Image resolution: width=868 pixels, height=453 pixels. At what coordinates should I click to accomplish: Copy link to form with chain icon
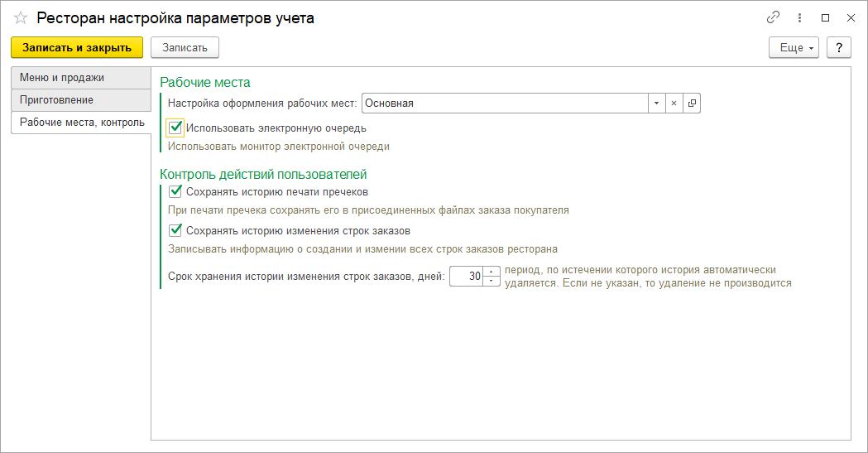(x=774, y=17)
